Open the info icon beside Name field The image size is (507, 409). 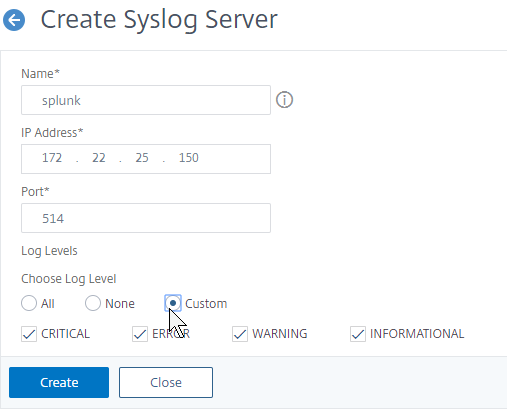point(284,100)
